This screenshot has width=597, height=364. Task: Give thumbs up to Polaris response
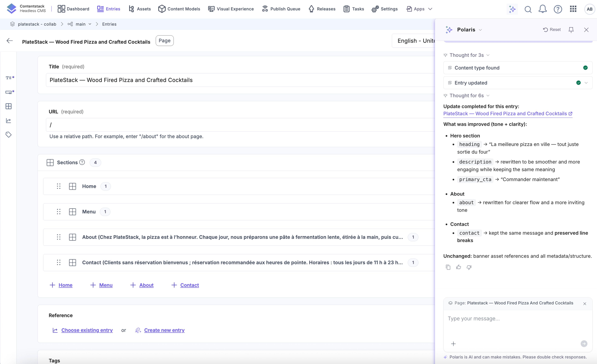coord(458,267)
